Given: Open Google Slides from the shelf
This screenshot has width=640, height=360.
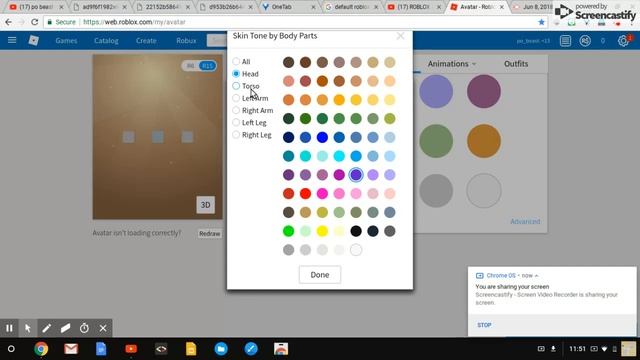Looking at the screenshot, I should (191, 349).
